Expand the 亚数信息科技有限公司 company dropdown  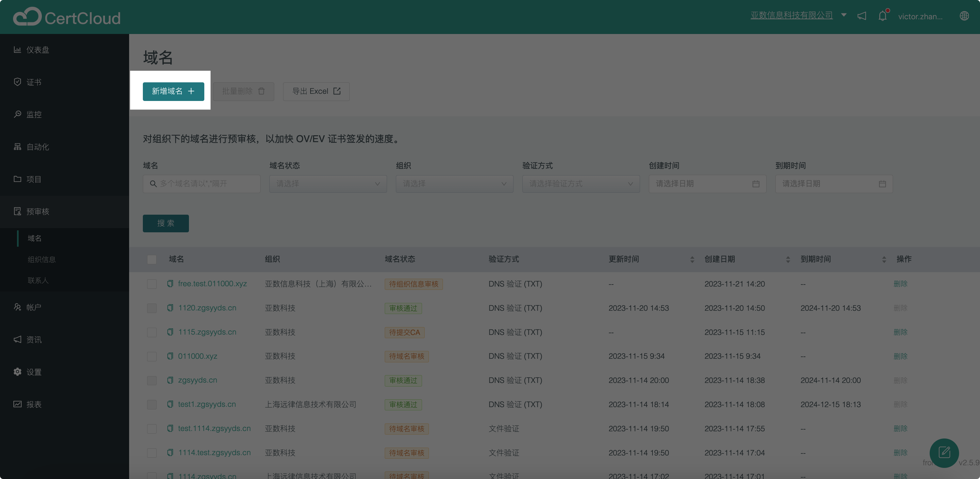pyautogui.click(x=844, y=15)
